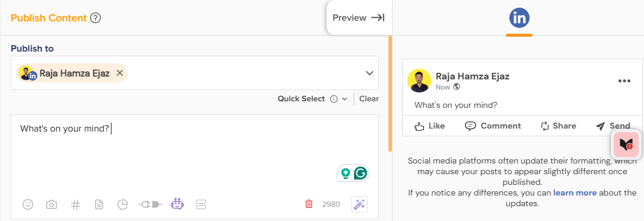This screenshot has height=221, width=644.
Task: Follow the learn more link
Action: (575, 193)
